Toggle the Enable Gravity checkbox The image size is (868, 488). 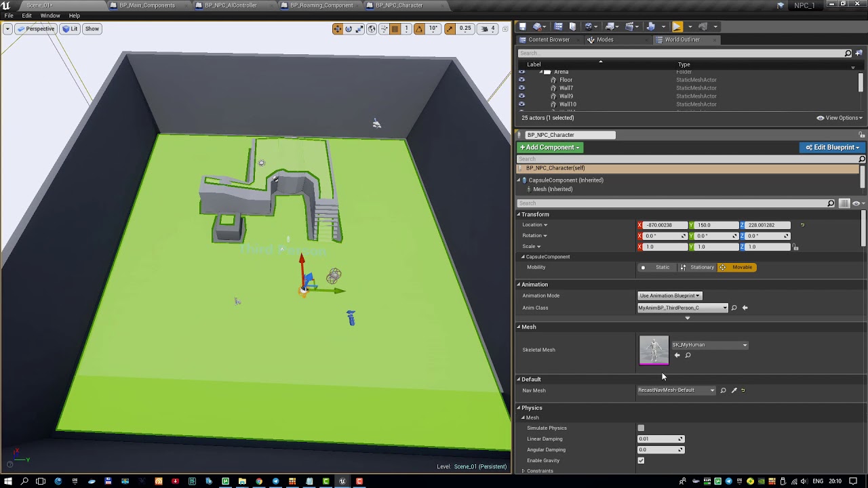[641, 461]
